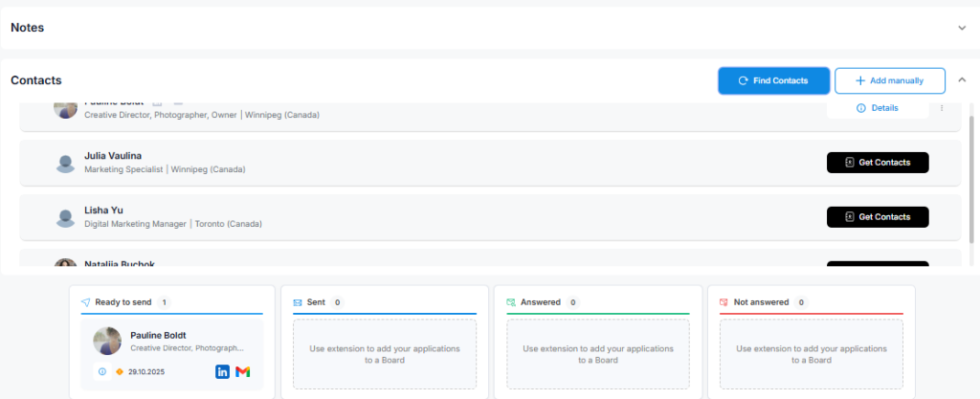Get Contacts for Julia Vaulina
Image resolution: width=980 pixels, height=399 pixels.
878,163
